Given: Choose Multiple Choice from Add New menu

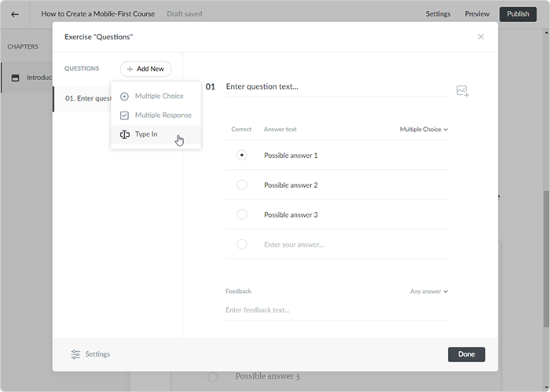Looking at the screenshot, I should tap(156, 96).
